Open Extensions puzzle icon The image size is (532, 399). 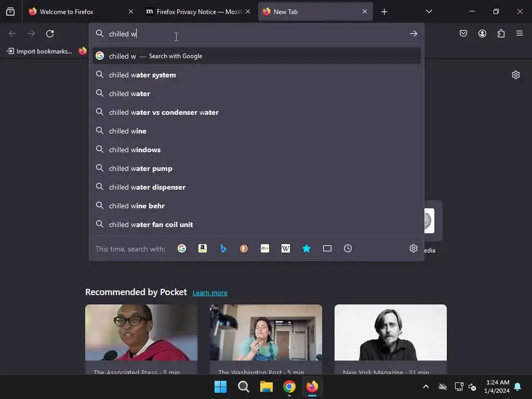pyautogui.click(x=501, y=33)
